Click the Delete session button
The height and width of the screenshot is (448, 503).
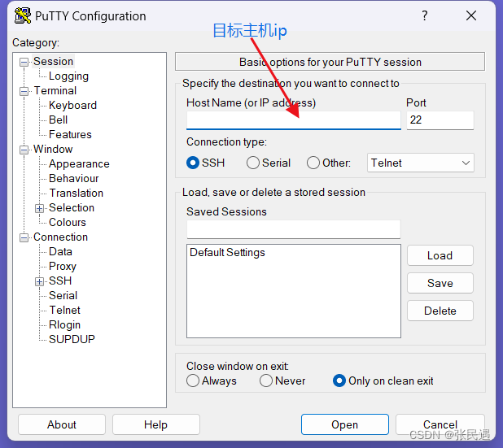coord(440,311)
